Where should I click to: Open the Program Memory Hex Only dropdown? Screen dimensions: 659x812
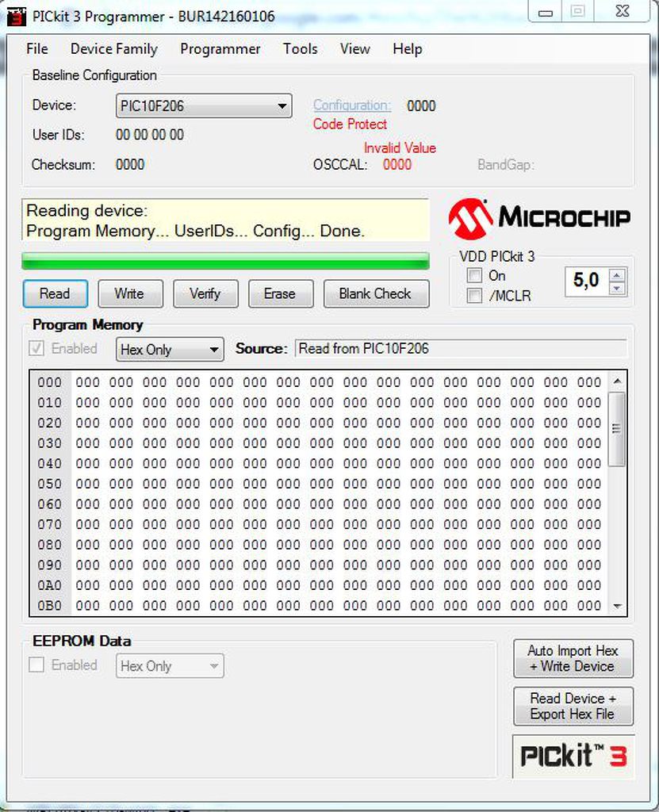[170, 350]
